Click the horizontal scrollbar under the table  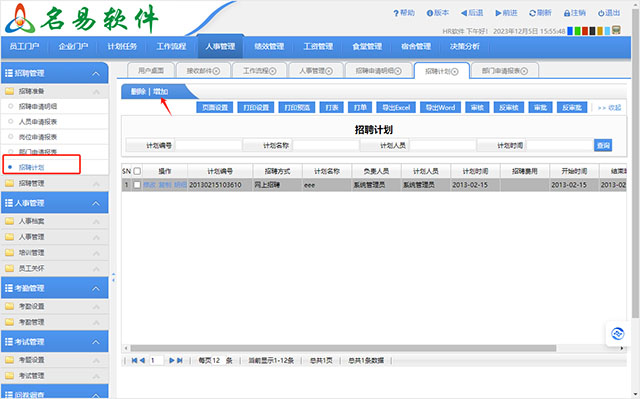343,348
